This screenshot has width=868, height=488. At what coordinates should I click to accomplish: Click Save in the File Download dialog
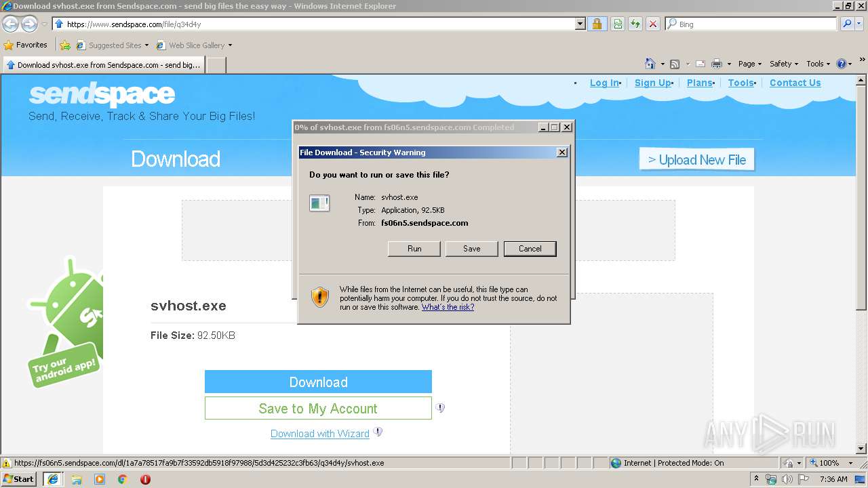(472, 249)
